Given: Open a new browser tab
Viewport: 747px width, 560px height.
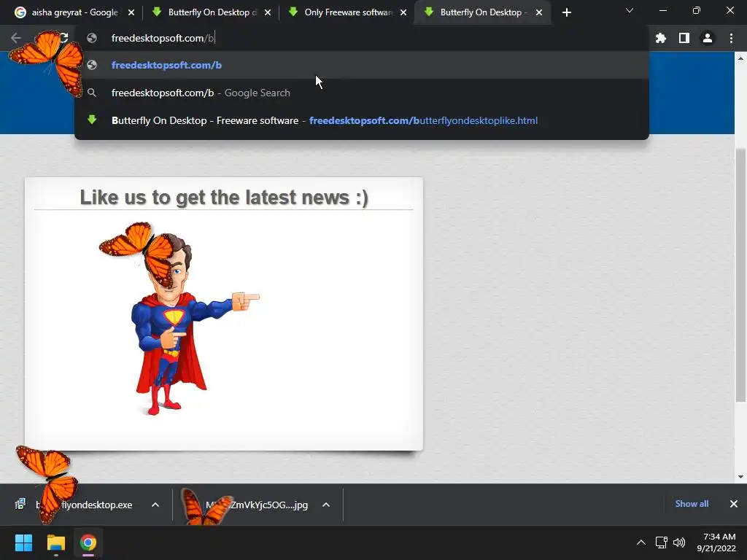Looking at the screenshot, I should click(566, 12).
